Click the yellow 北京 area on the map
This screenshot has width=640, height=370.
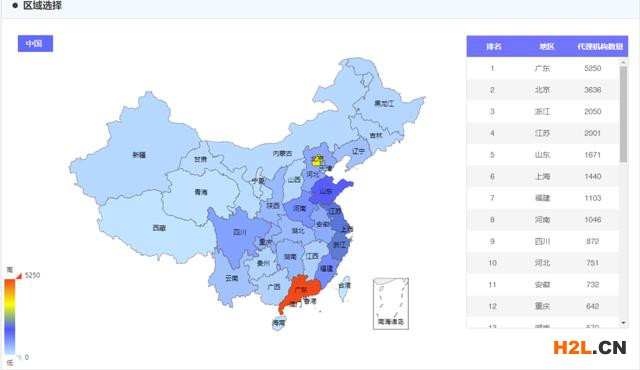(x=318, y=160)
